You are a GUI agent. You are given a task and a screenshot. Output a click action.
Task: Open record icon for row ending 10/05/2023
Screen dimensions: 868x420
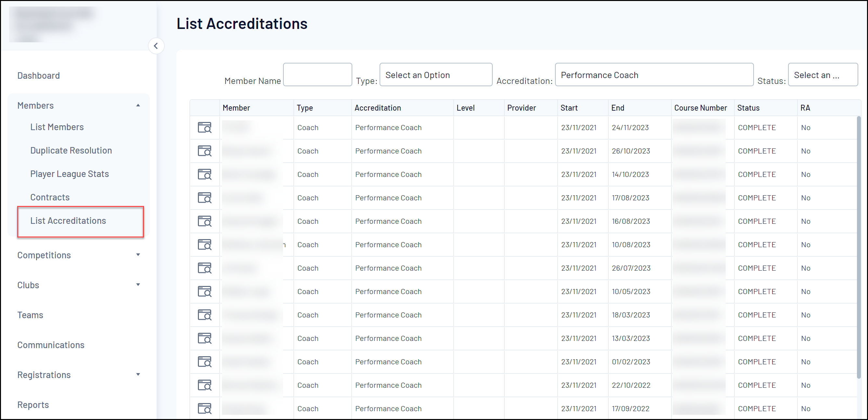click(204, 291)
